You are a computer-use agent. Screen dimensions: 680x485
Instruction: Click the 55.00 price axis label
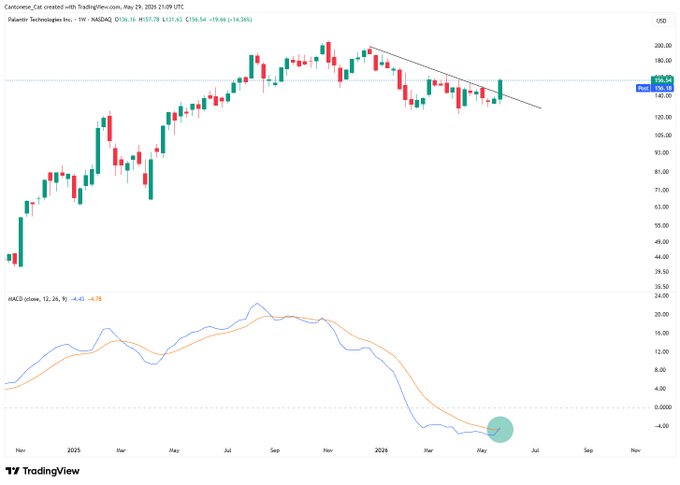click(664, 226)
